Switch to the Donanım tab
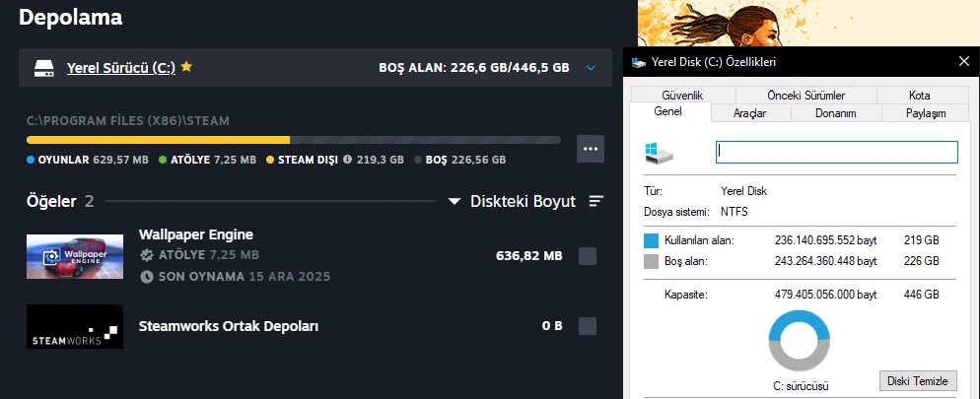This screenshot has height=399, width=980. (836, 113)
